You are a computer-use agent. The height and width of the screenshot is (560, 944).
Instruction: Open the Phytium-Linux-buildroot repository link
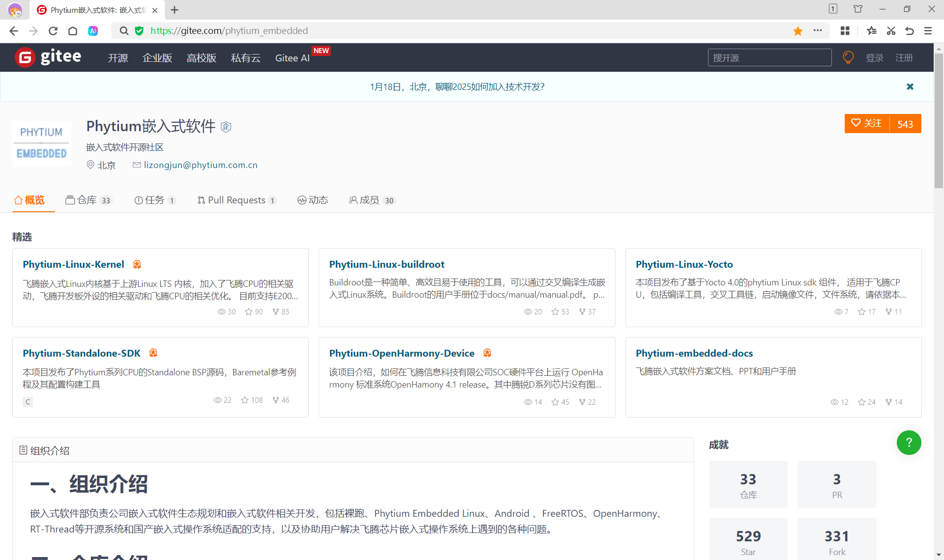[x=386, y=264]
